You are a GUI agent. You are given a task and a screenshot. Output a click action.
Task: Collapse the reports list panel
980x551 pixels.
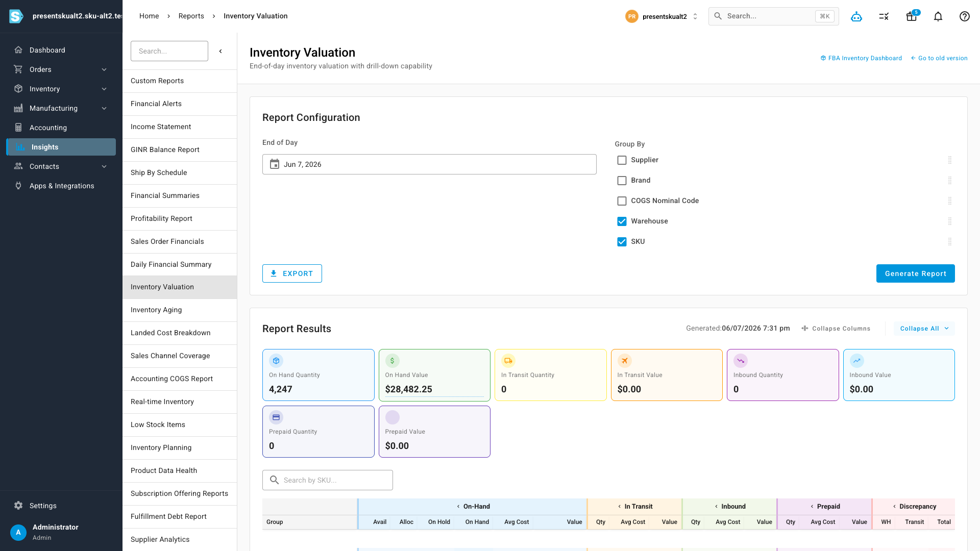coord(220,51)
